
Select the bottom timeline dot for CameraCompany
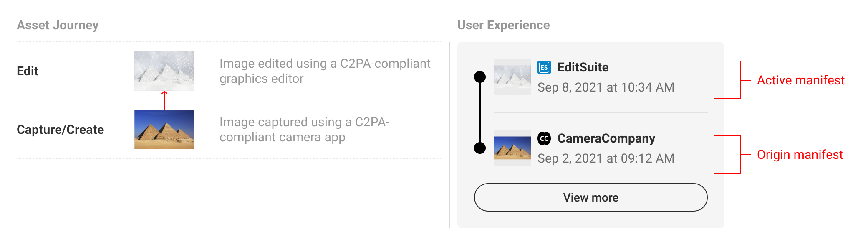point(480,148)
